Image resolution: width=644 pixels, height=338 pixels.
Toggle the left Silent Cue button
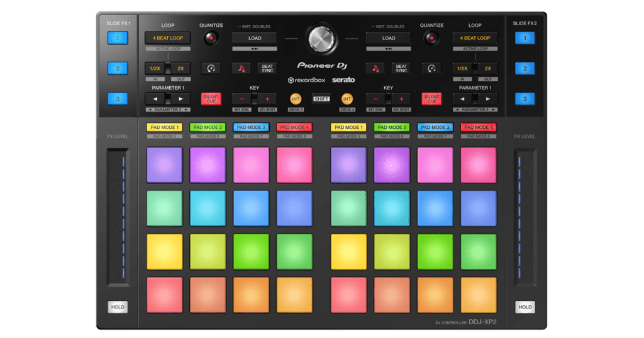[x=211, y=99]
